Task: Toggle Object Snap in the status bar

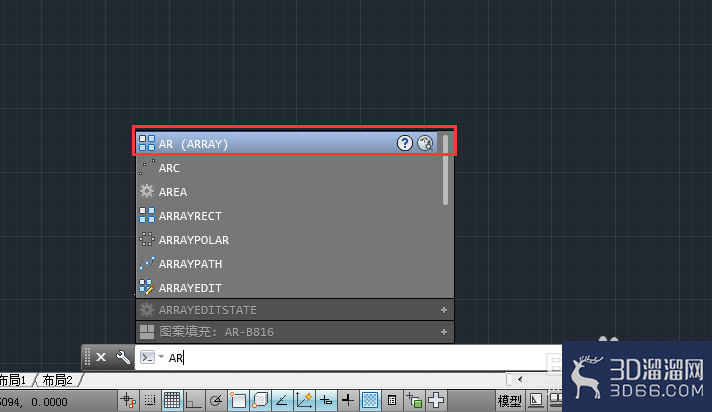Action: tap(238, 401)
